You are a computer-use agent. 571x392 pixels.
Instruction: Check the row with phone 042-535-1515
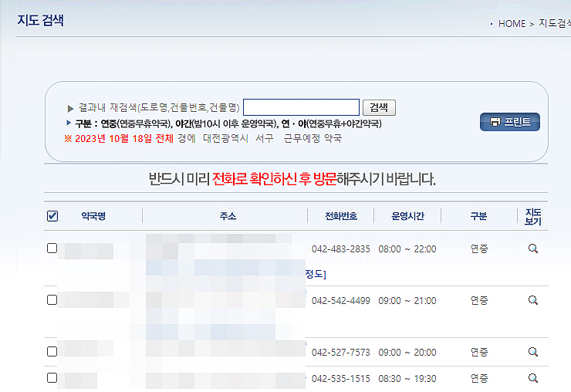52,378
